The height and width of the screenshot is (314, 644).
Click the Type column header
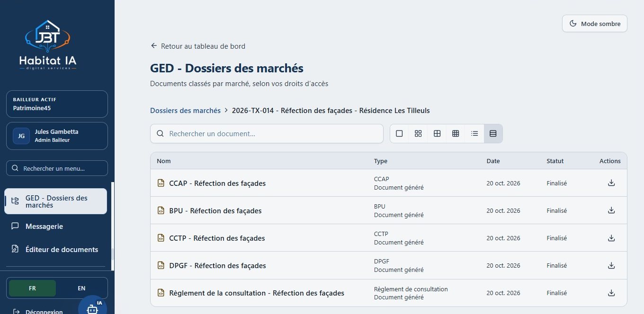tap(381, 161)
